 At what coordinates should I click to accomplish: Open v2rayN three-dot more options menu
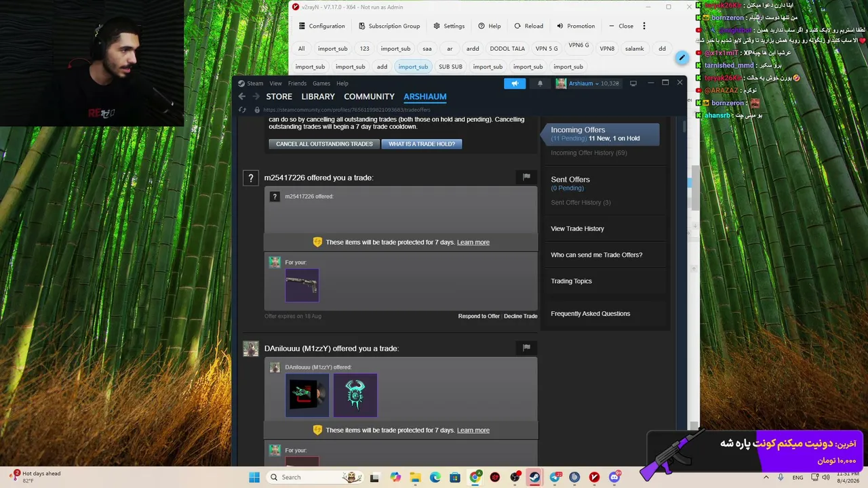click(x=644, y=26)
